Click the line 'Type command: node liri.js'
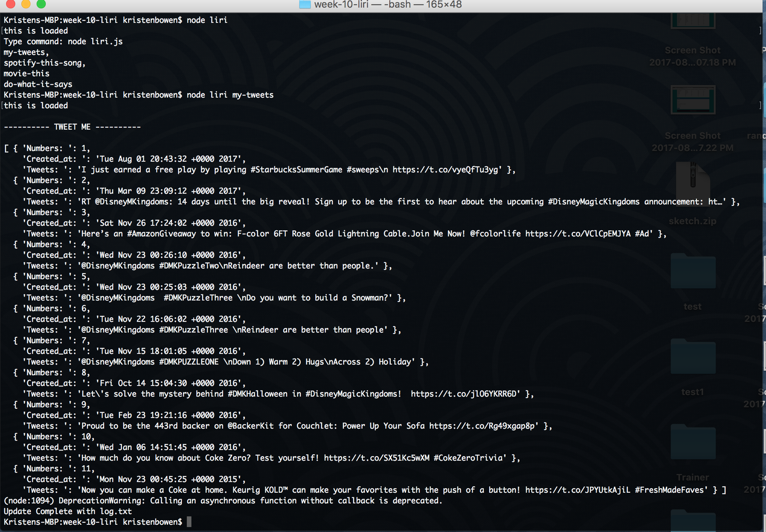The height and width of the screenshot is (532, 766). pos(63,41)
